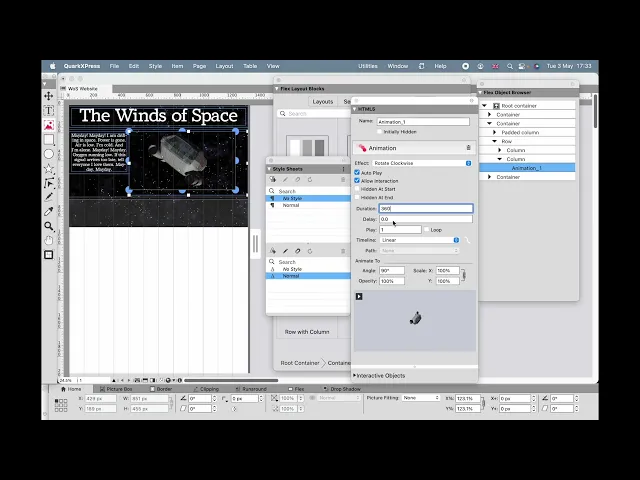
Task: Enable Hidden At End checkbox
Action: (357, 197)
